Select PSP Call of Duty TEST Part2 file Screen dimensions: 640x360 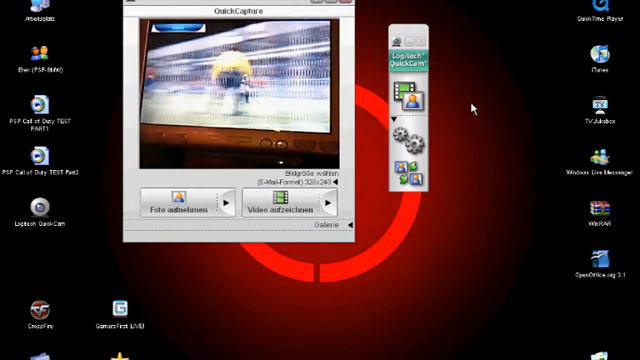[40, 160]
